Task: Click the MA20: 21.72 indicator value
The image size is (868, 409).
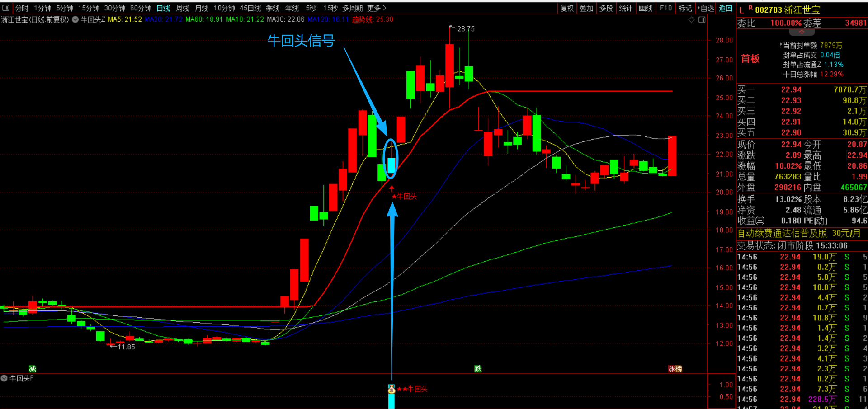Action: [x=164, y=19]
